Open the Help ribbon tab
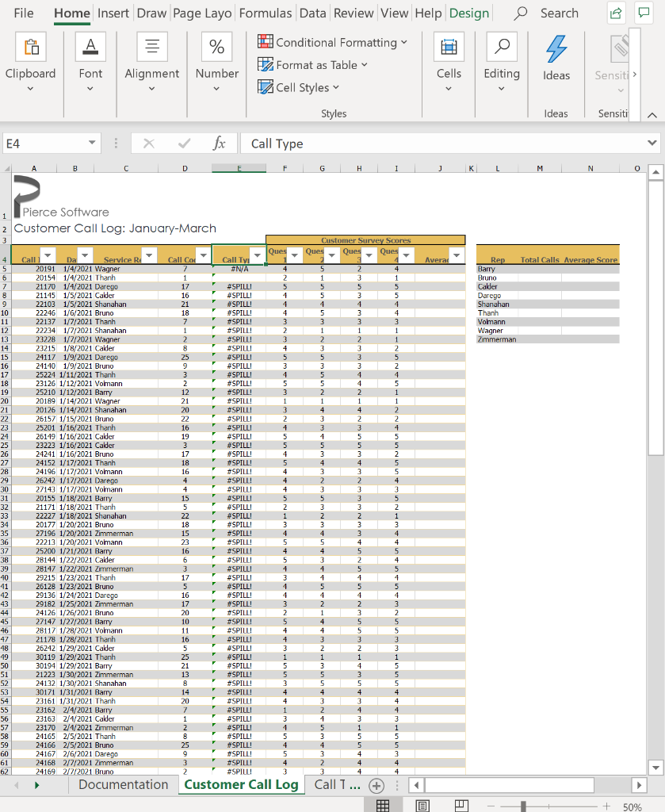The width and height of the screenshot is (665, 812). 428,13
